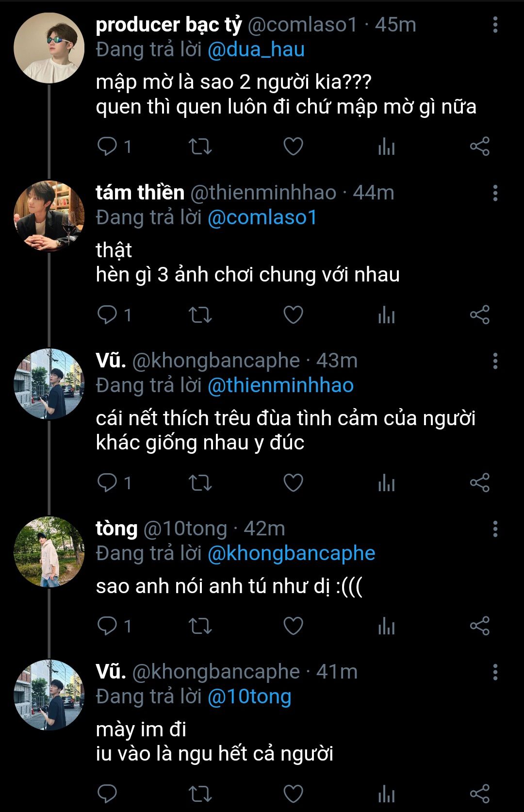Open more options on tòng's tweet

[495, 529]
